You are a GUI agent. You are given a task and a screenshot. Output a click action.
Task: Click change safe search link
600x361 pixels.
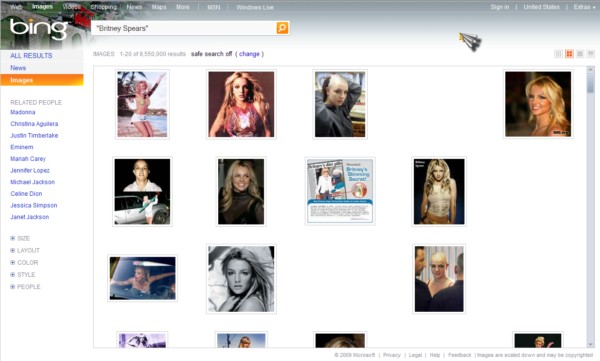pos(249,54)
